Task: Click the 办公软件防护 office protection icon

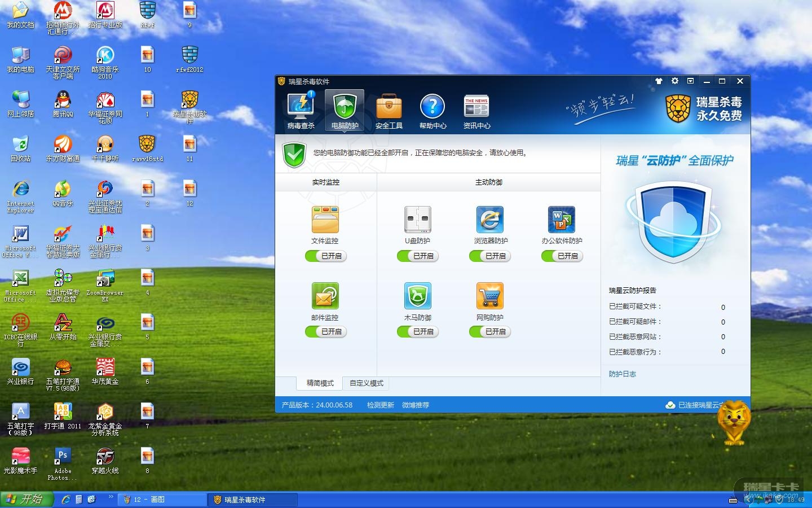Action: tap(562, 219)
